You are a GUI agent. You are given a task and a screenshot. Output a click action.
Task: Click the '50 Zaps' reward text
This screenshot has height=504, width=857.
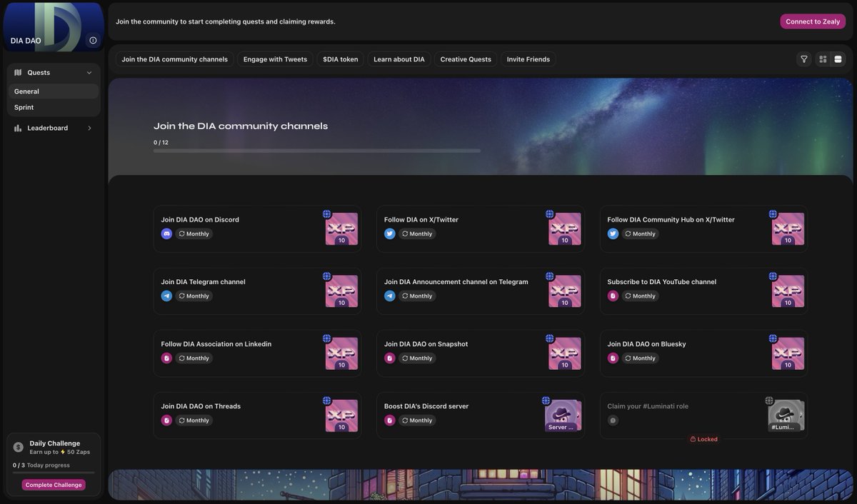79,452
